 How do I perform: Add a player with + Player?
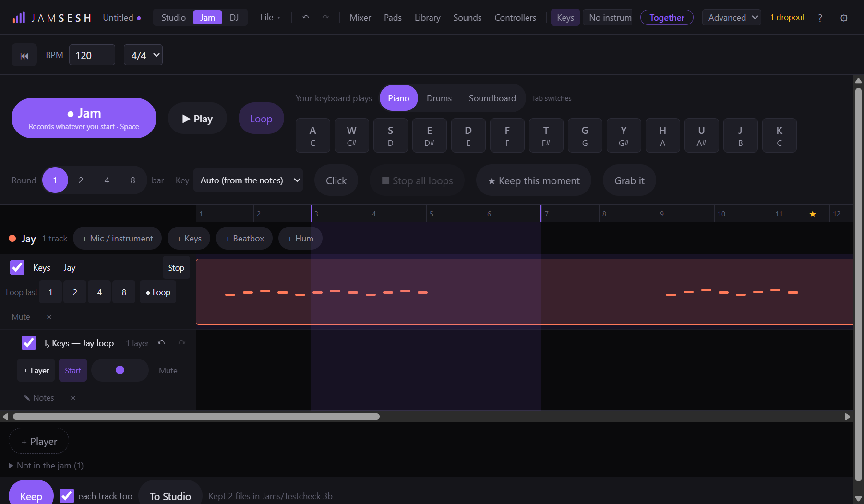[39, 441]
